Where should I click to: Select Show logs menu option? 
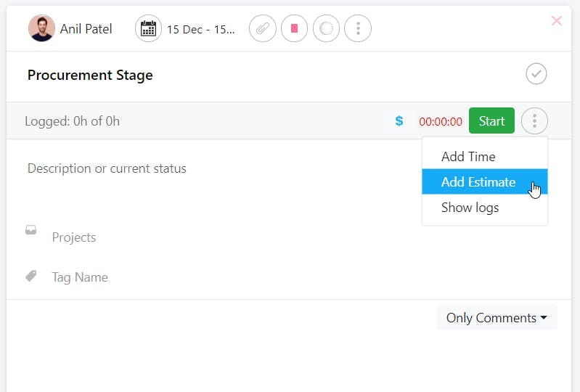point(470,208)
